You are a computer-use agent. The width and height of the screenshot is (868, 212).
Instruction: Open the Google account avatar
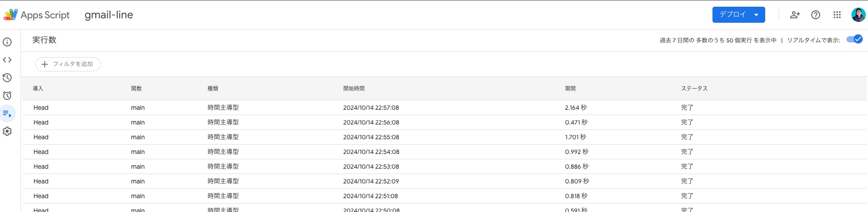[858, 15]
